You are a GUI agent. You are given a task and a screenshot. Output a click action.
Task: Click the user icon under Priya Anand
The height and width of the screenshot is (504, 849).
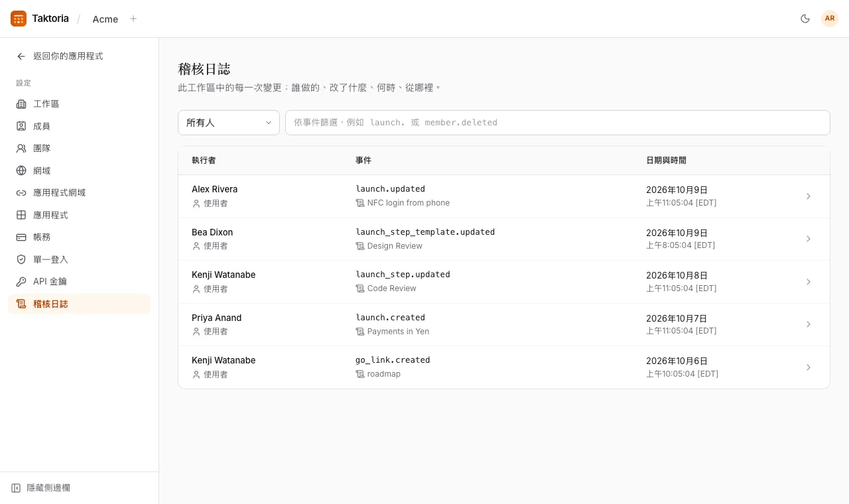pos(196,332)
